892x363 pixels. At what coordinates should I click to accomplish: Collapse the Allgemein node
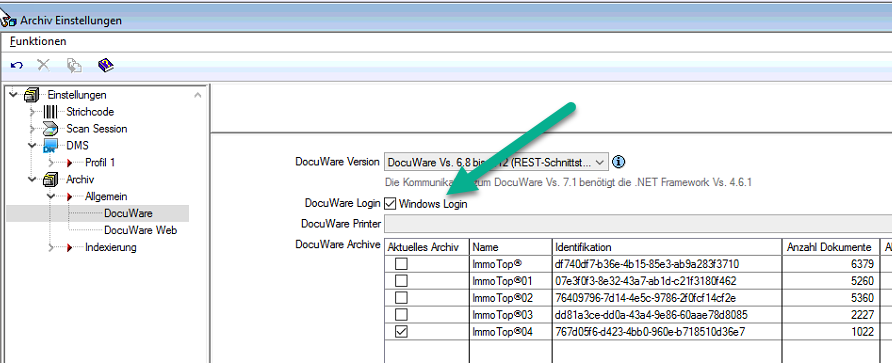[52, 197]
